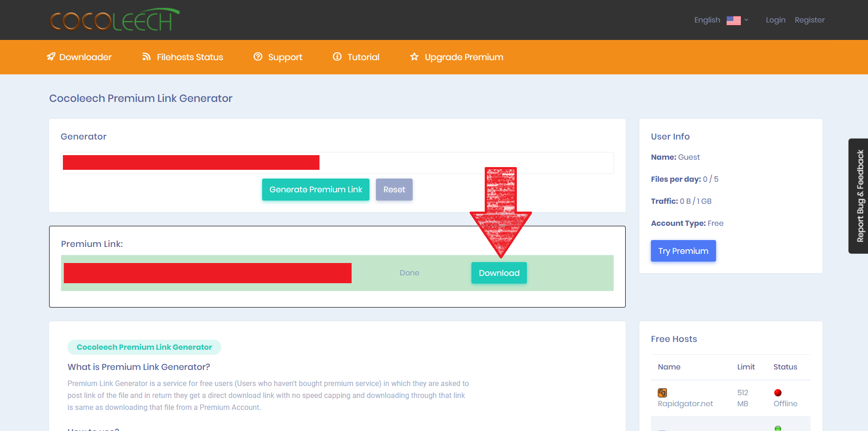Click the star icon beside Upgrade Premium

click(414, 56)
